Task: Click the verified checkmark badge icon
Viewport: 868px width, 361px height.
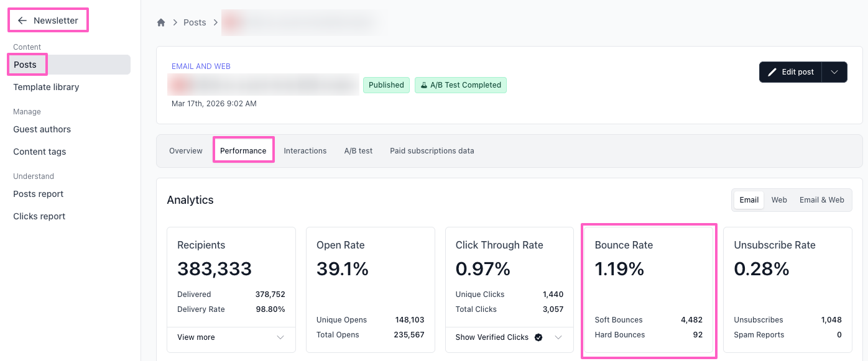Action: point(538,337)
